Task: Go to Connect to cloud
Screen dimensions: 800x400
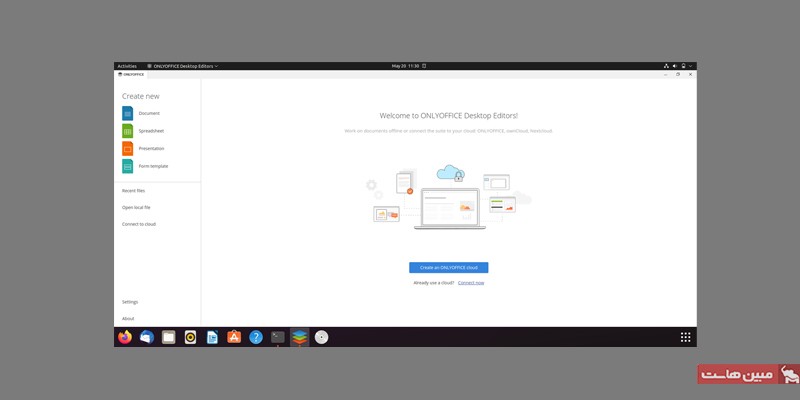Action: (x=139, y=224)
